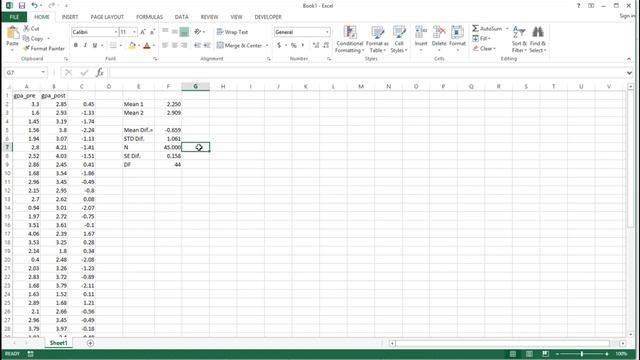Click the Undo arrow icon
640x360 pixels.
35,5
